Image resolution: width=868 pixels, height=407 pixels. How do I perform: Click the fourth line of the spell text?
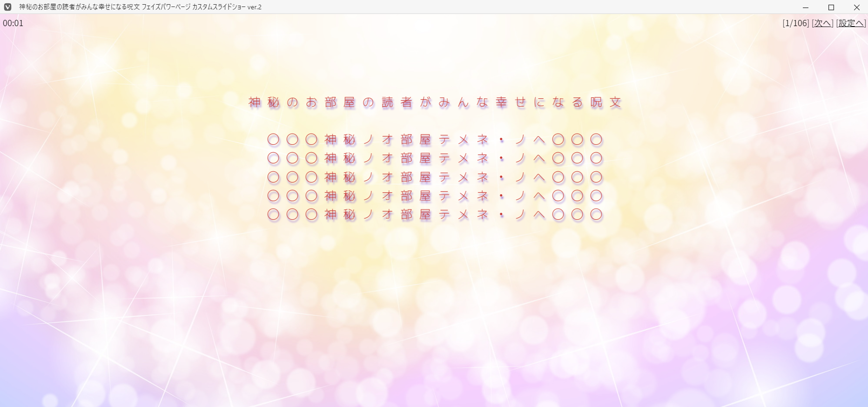(435, 196)
